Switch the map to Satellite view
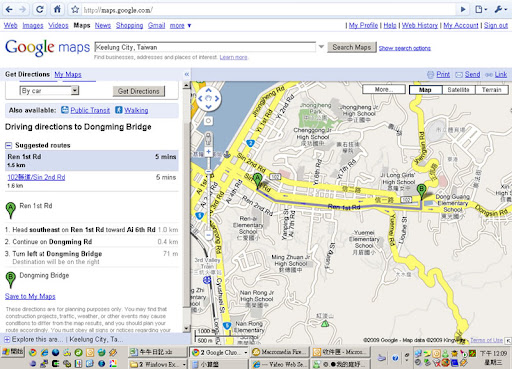 coord(459,90)
